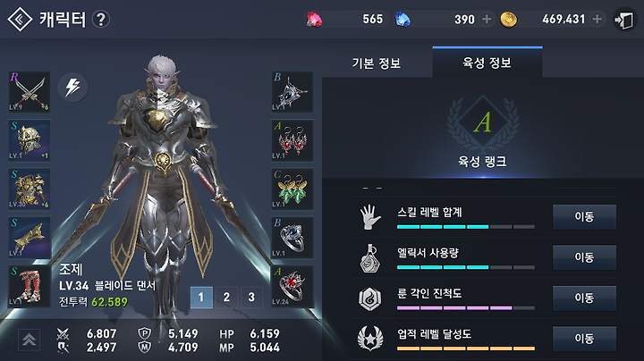Screen dimensions: 644x361
Task: Switch to the 기본 정보 tab
Action: pos(377,63)
